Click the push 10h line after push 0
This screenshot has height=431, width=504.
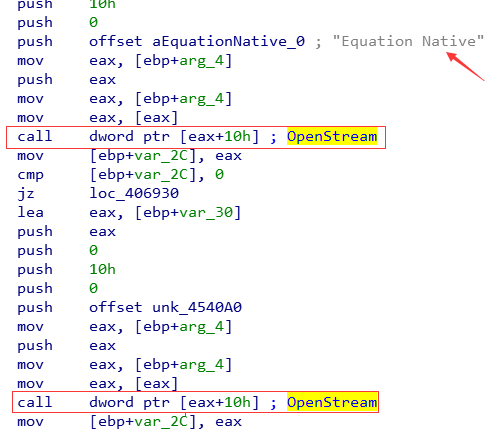click(66, 270)
